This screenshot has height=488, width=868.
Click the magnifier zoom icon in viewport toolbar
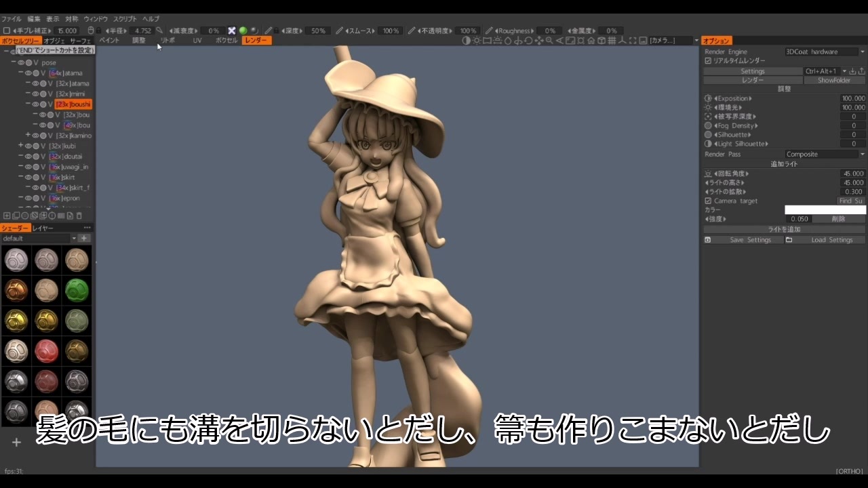[549, 41]
